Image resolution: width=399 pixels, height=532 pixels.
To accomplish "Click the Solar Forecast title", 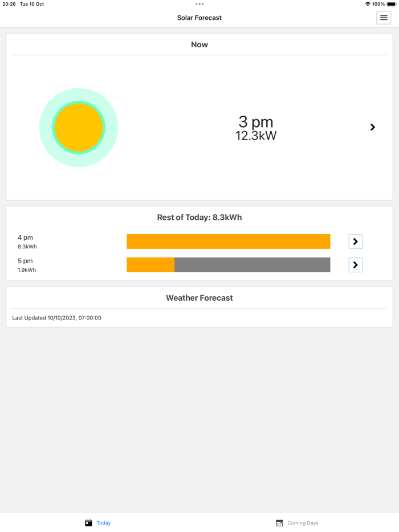I will pos(199,18).
